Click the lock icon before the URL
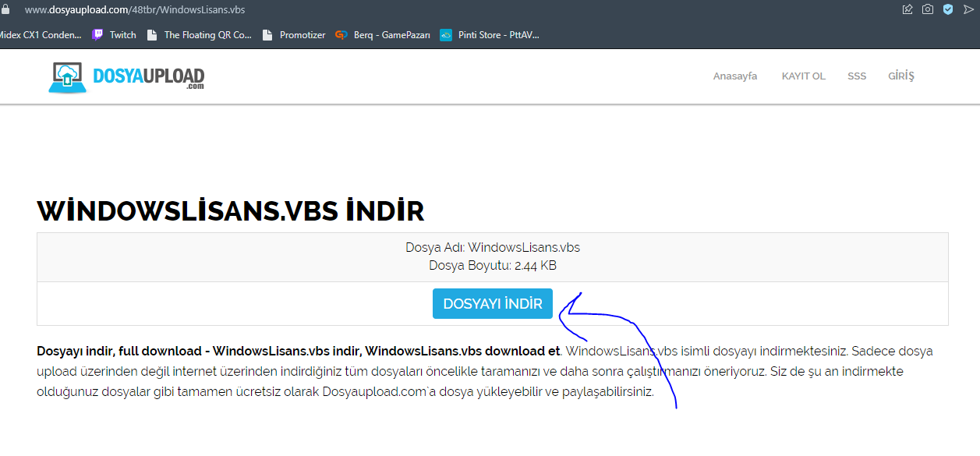The width and height of the screenshot is (980, 456). click(x=5, y=9)
